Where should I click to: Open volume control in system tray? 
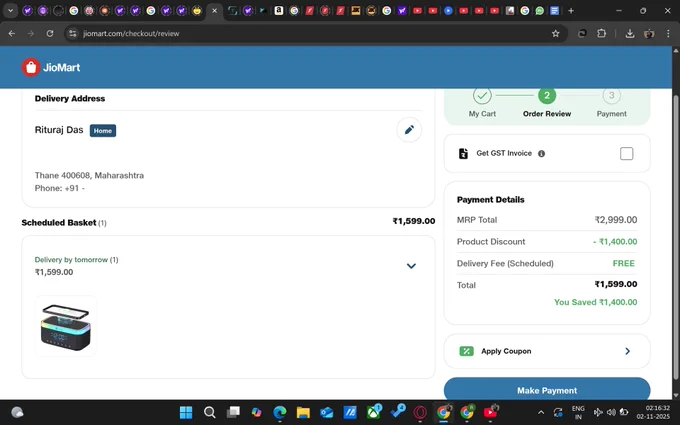pyautogui.click(x=611, y=412)
